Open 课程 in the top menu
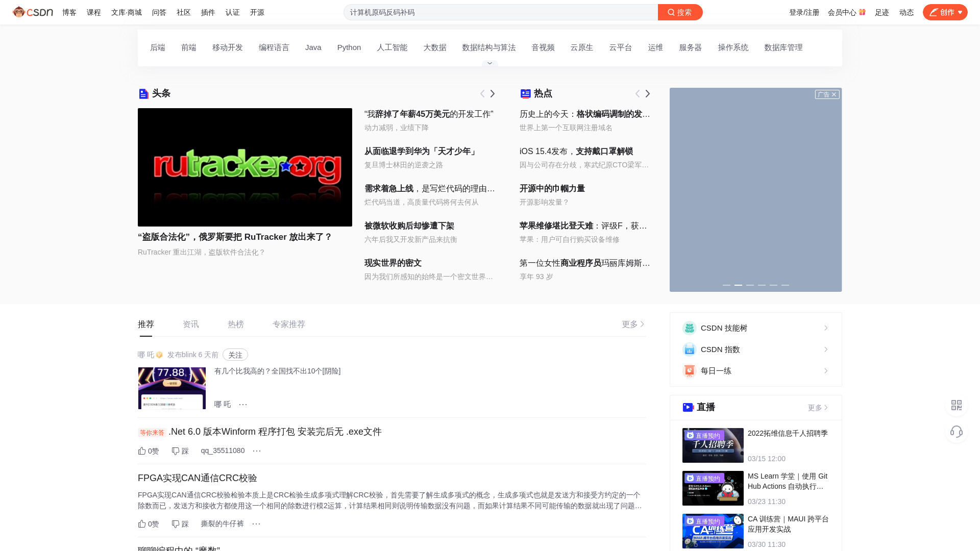The width and height of the screenshot is (980, 551). point(94,12)
